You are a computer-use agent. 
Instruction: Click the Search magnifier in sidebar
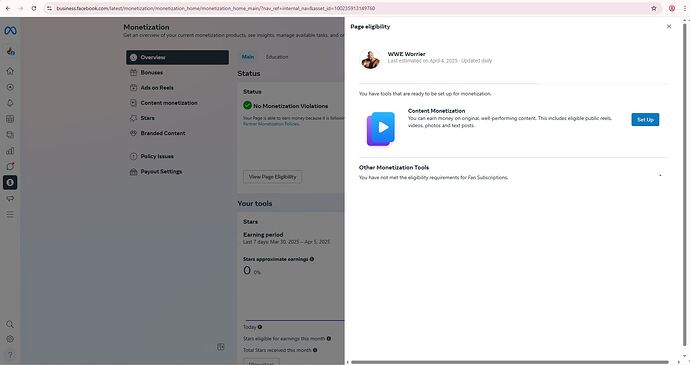pos(10,324)
